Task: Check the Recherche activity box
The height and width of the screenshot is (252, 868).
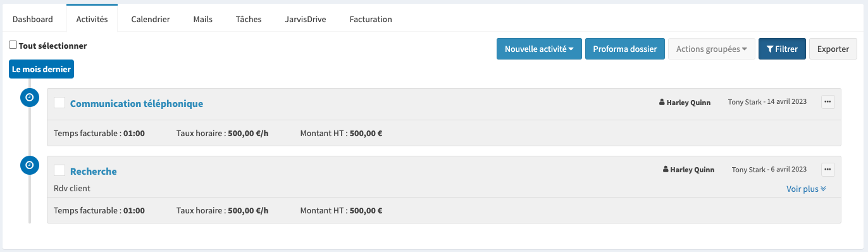Action: point(59,171)
